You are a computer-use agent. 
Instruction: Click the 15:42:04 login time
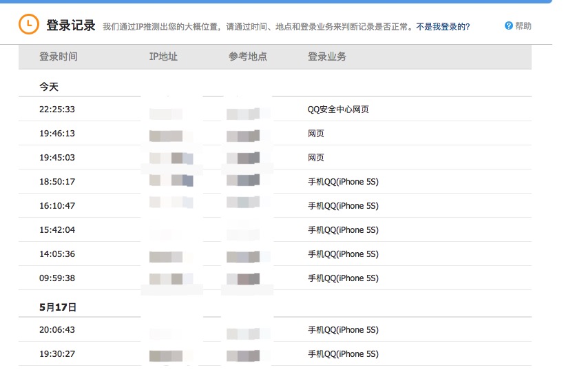[57, 230]
